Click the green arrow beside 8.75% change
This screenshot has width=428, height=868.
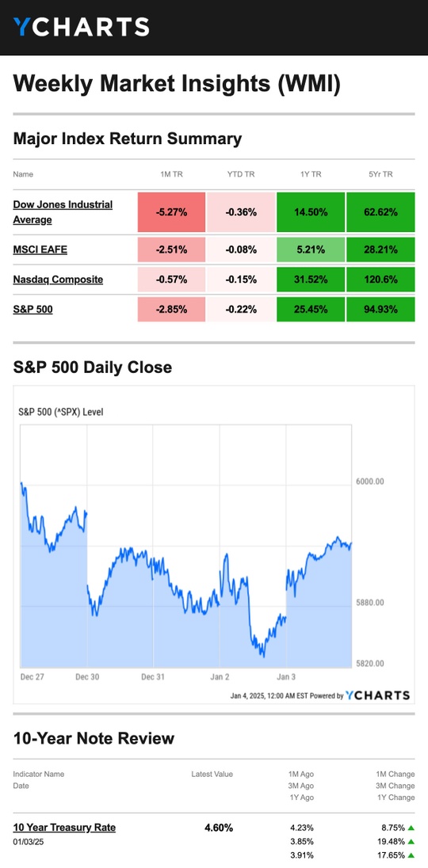(x=411, y=828)
